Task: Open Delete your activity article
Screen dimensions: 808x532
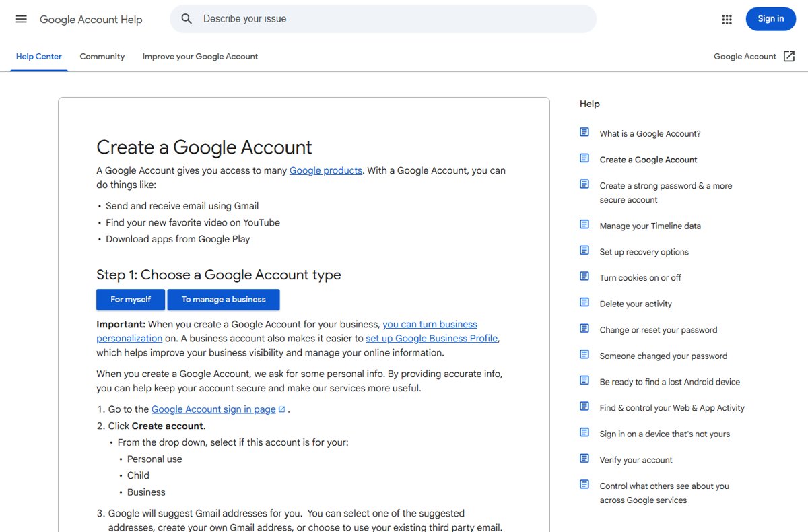Action: (x=636, y=304)
